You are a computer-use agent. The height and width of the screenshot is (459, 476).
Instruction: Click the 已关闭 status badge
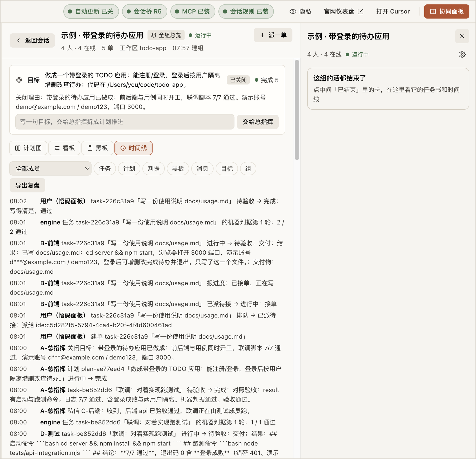[238, 80]
